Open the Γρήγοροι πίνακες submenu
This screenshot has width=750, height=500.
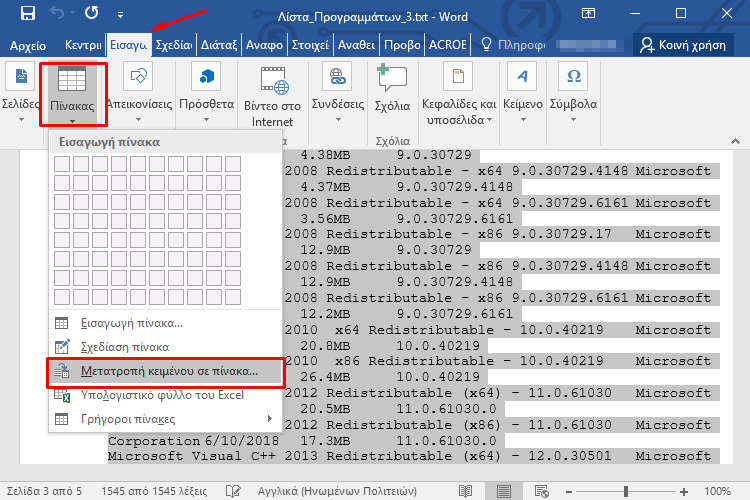tap(165, 419)
